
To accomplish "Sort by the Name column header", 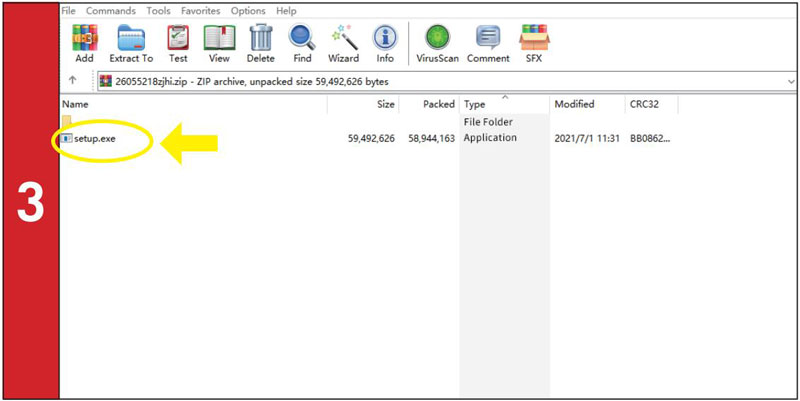I will (75, 104).
